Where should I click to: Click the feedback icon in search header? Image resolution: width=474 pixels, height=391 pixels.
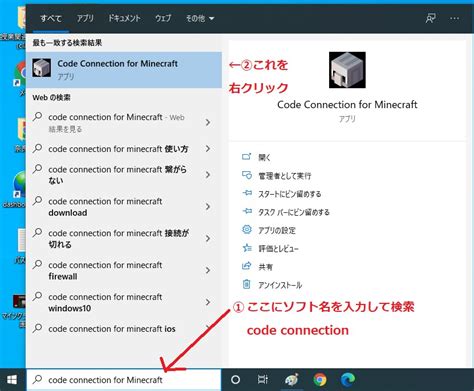[x=430, y=18]
